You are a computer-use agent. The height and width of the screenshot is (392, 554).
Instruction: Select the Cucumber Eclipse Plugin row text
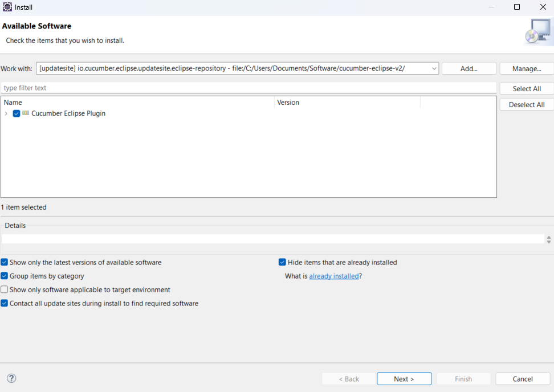click(x=68, y=113)
